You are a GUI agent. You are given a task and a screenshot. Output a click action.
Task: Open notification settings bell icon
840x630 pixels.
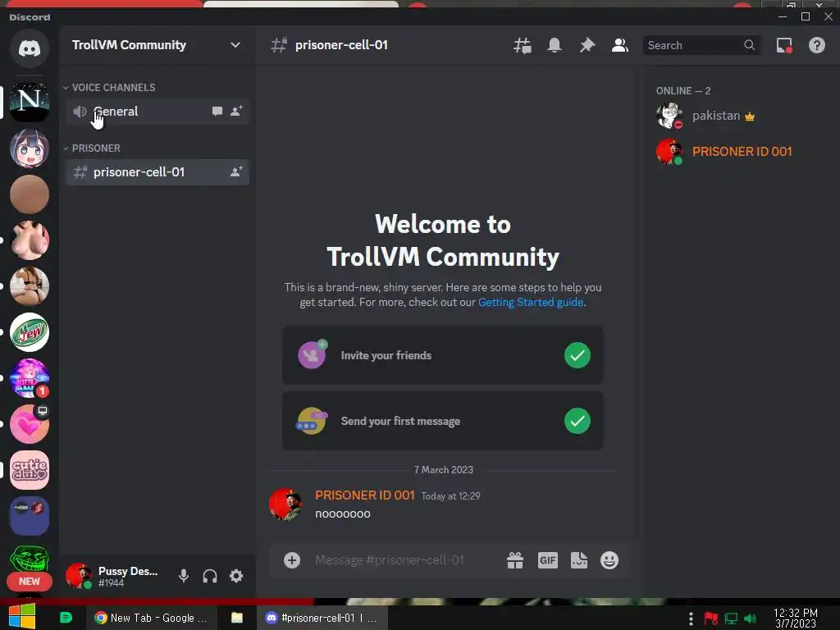555,46
